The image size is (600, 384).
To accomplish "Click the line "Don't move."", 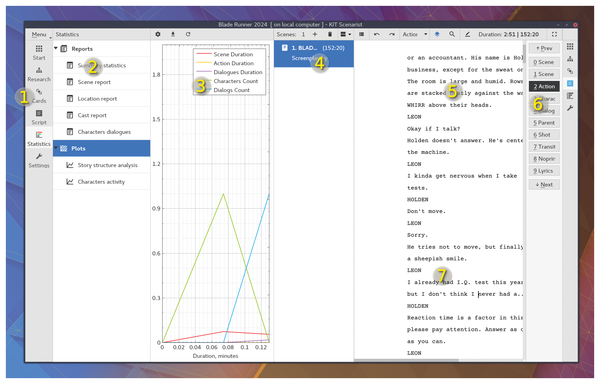I will [426, 211].
